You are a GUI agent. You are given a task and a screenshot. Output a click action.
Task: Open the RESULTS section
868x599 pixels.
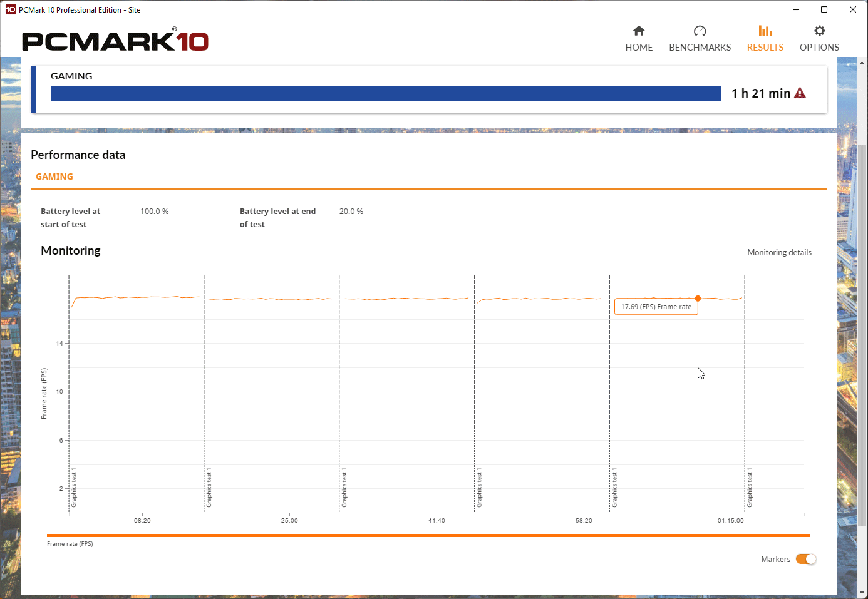pos(765,39)
